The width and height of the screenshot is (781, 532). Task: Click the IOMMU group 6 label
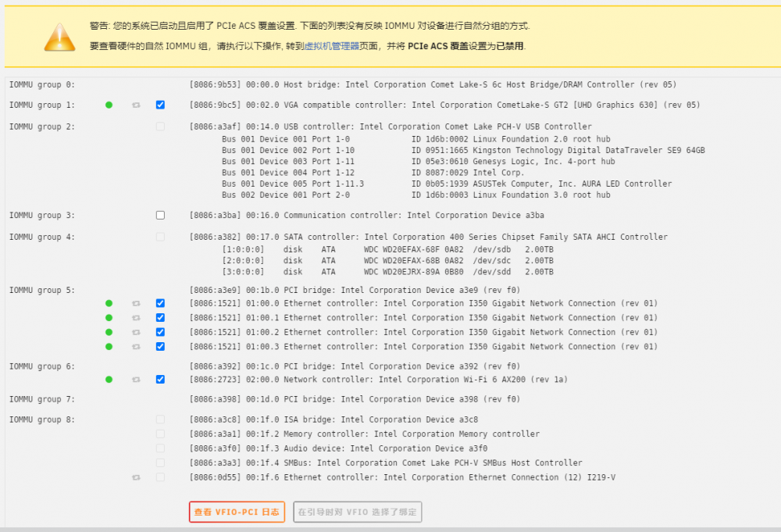point(42,366)
